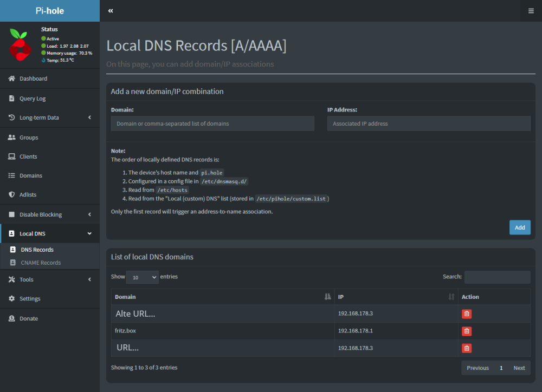Click the table Search box
The height and width of the screenshot is (392, 542).
pos(497,277)
